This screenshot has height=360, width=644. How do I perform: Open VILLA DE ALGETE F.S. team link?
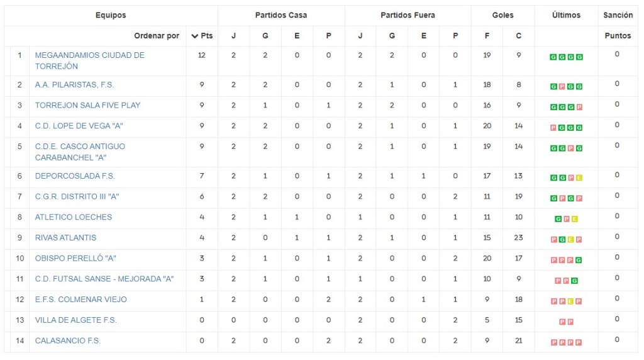pyautogui.click(x=75, y=320)
